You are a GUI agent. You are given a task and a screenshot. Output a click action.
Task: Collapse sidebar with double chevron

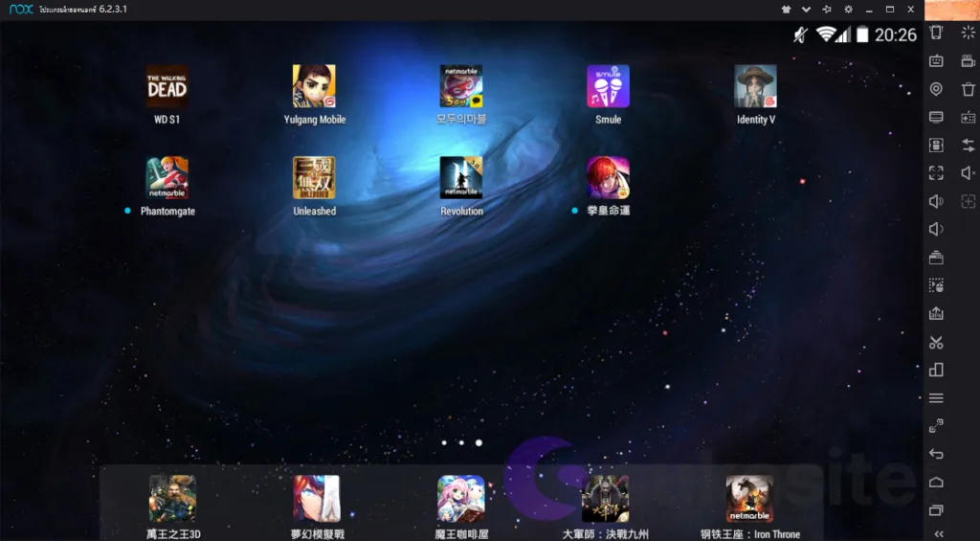[939, 533]
